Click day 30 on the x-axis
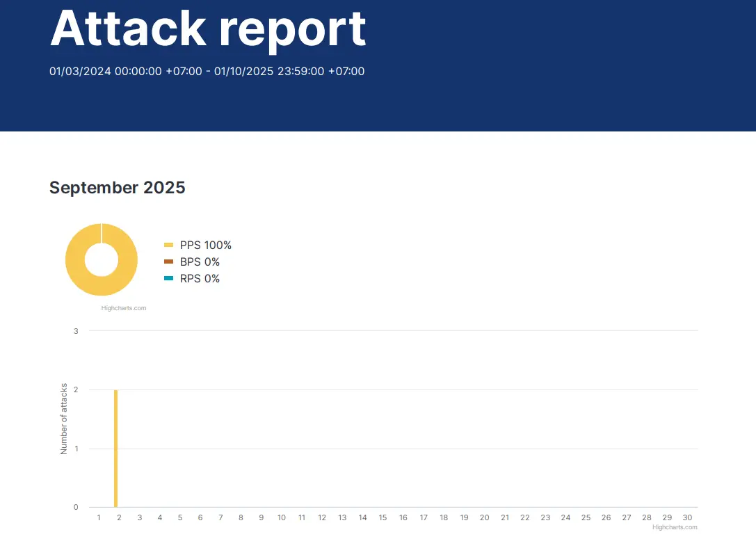 [687, 517]
